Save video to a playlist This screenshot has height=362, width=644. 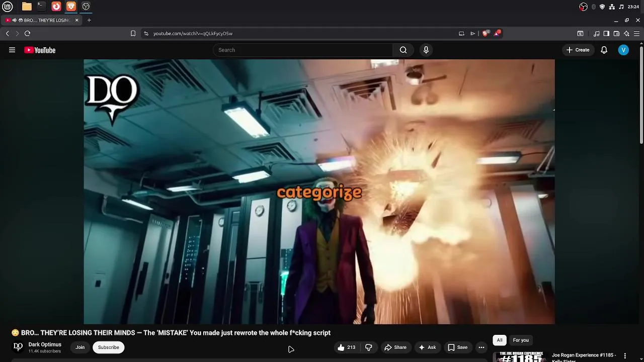(458, 347)
